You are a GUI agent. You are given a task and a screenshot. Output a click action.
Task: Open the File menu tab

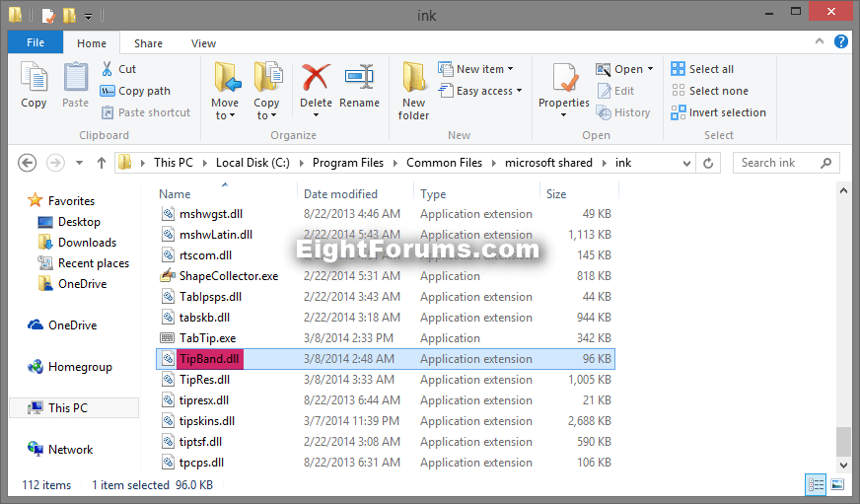36,42
